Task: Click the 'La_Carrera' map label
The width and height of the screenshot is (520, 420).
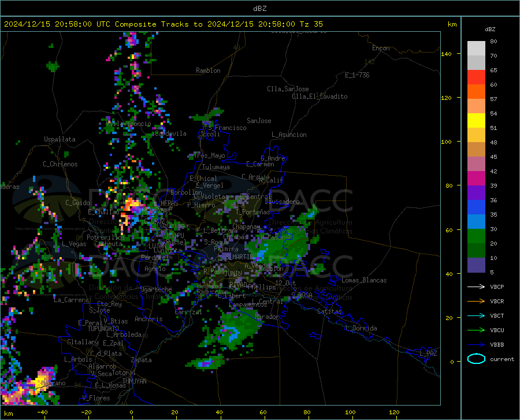Action: (71, 300)
